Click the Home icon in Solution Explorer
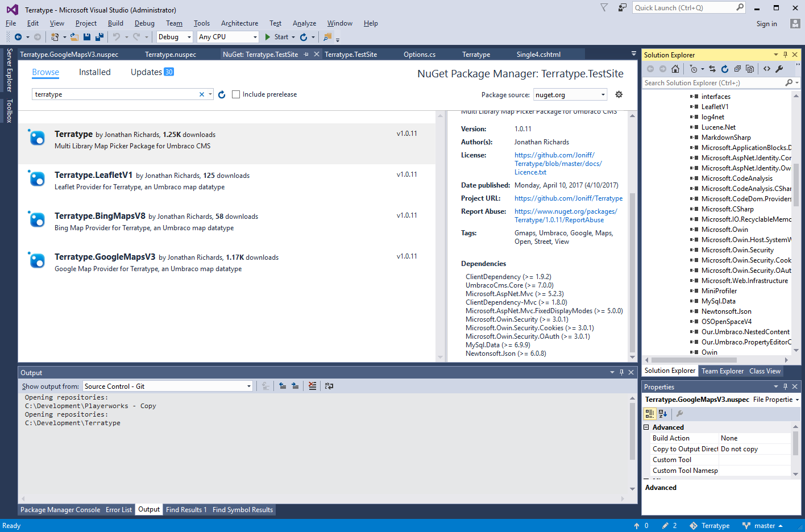 [x=675, y=69]
